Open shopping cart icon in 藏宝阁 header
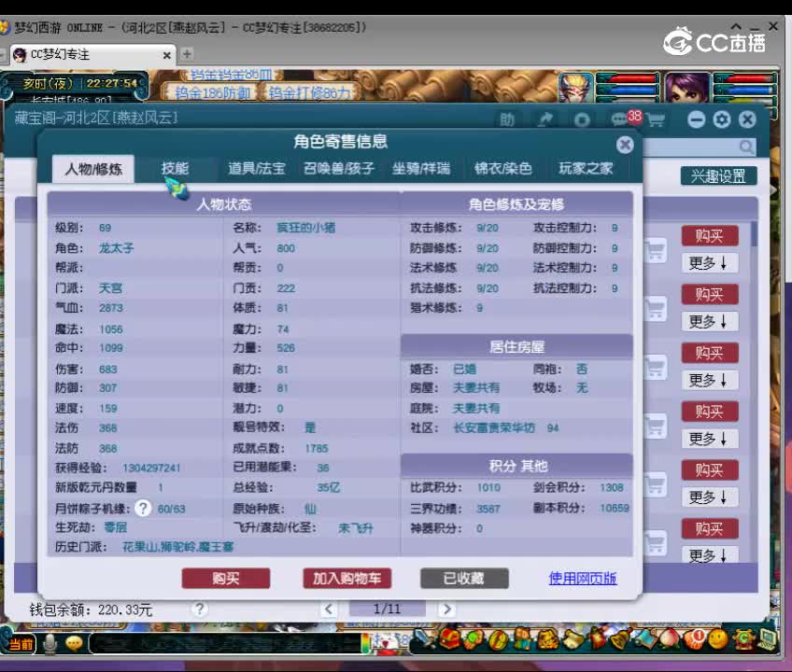 pos(656,119)
